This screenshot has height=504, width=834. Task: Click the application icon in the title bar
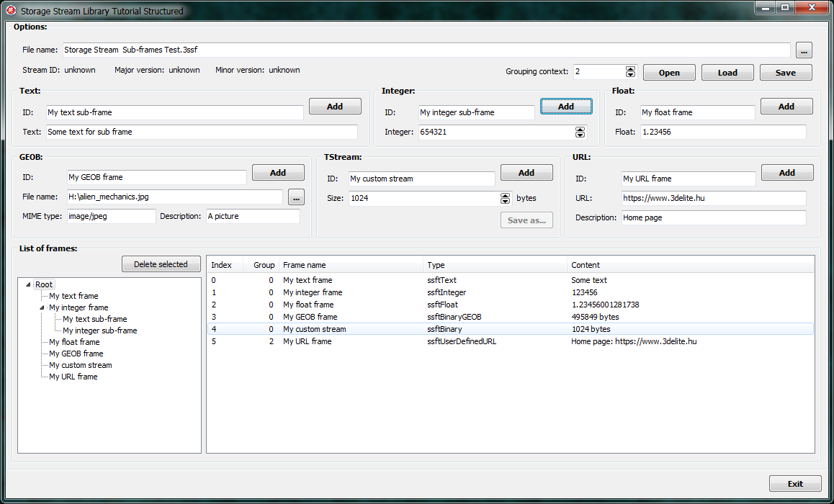pos(11,11)
